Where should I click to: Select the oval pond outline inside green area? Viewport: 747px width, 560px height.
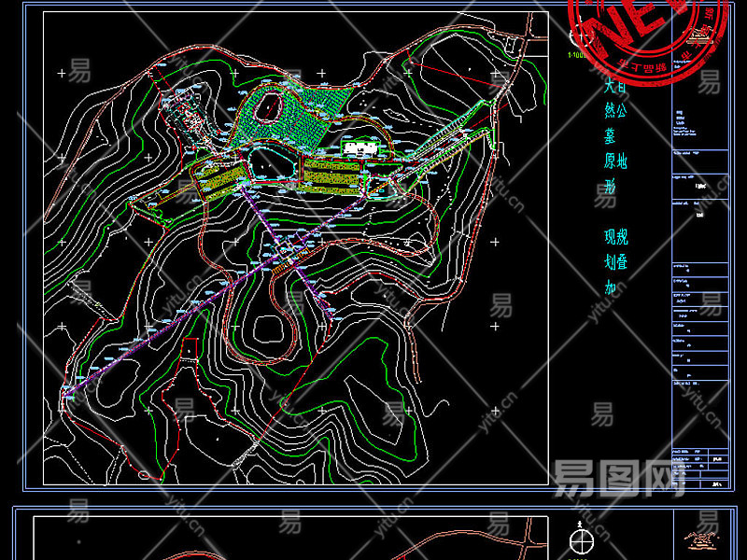tap(269, 107)
